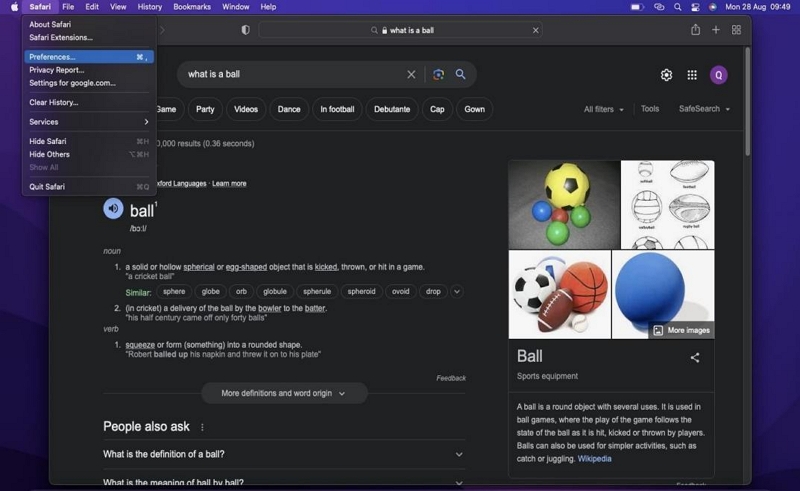Viewport: 800px width, 491px height.
Task: Open People also ask options dots
Action: (x=203, y=427)
